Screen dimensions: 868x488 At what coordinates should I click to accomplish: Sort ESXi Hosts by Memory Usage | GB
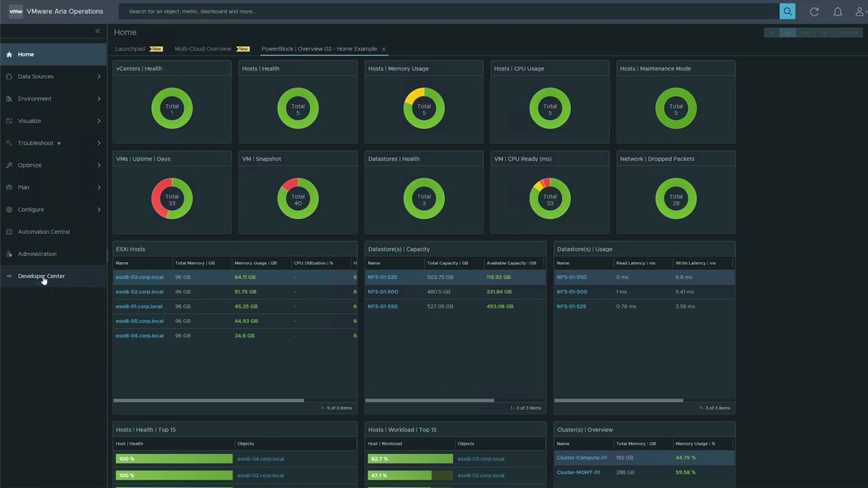pos(256,263)
